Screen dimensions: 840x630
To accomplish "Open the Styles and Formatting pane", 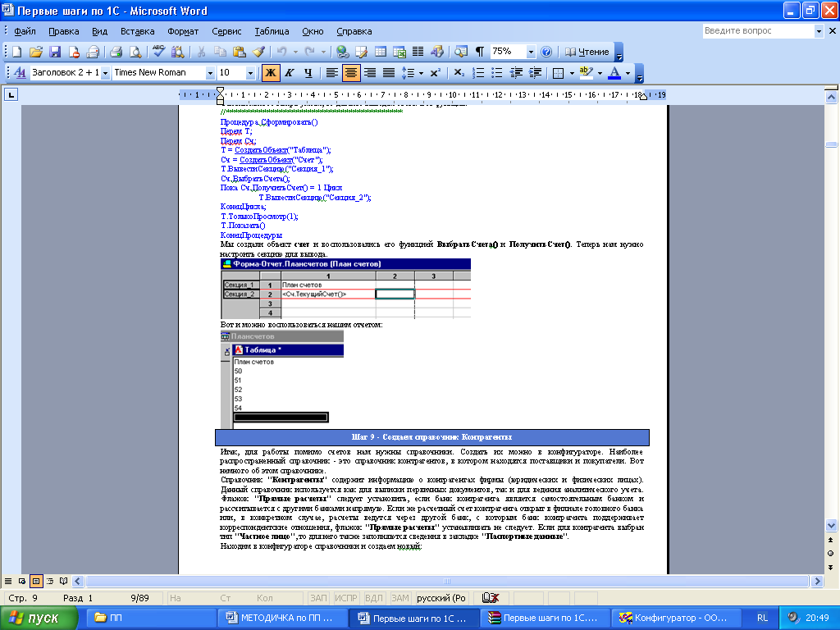I will [x=20, y=73].
